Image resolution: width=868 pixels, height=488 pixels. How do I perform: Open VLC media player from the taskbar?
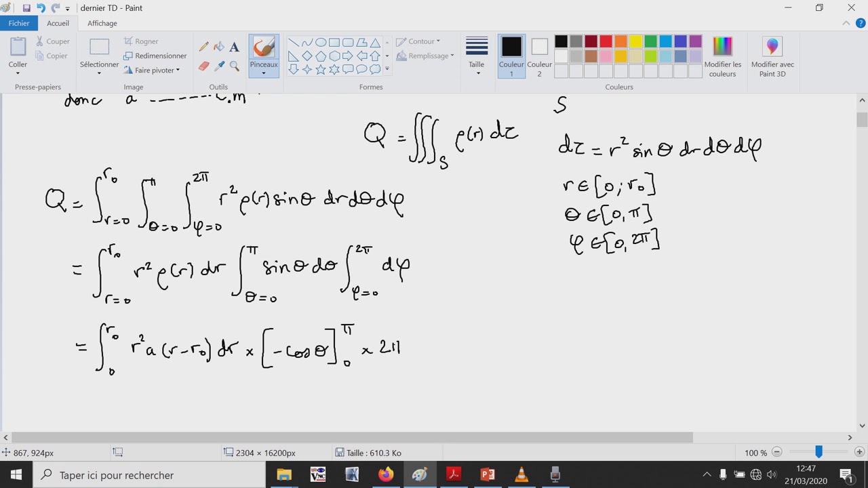pos(521,475)
